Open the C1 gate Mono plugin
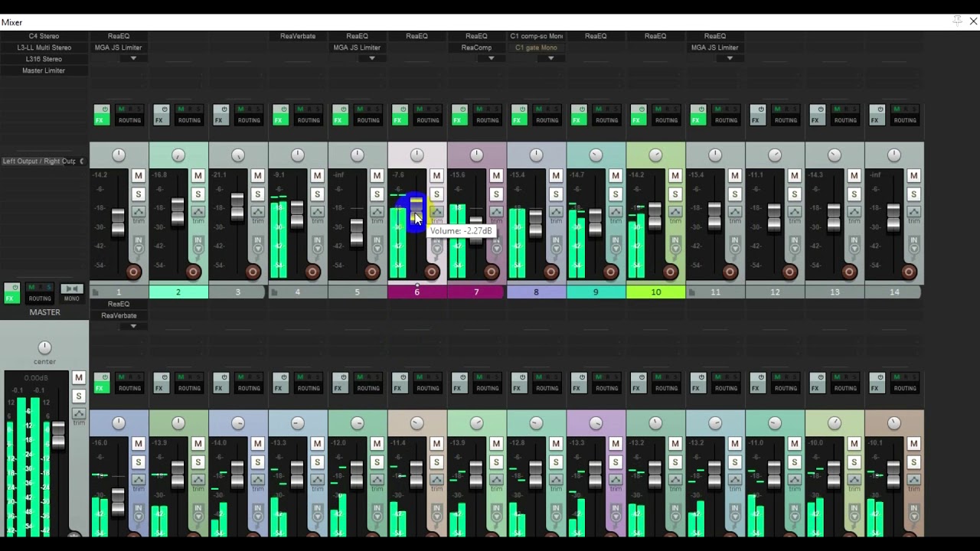Viewport: 980px width, 551px height. click(x=536, y=47)
